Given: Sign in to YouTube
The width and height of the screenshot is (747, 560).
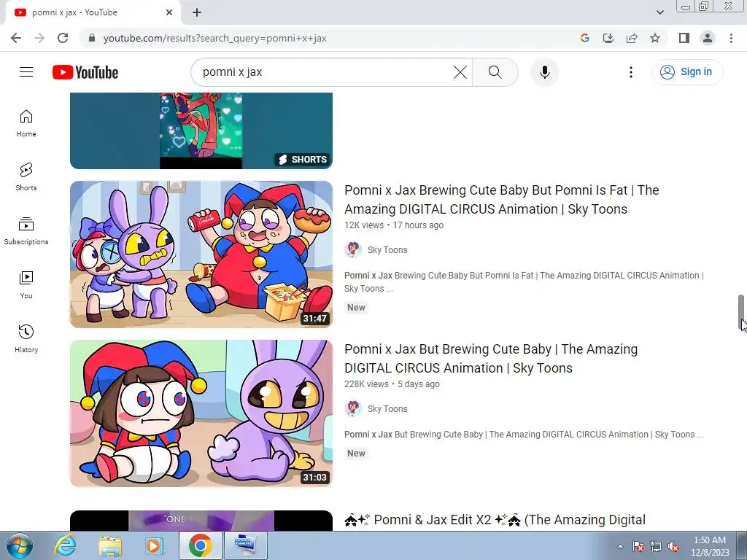Looking at the screenshot, I should (686, 72).
